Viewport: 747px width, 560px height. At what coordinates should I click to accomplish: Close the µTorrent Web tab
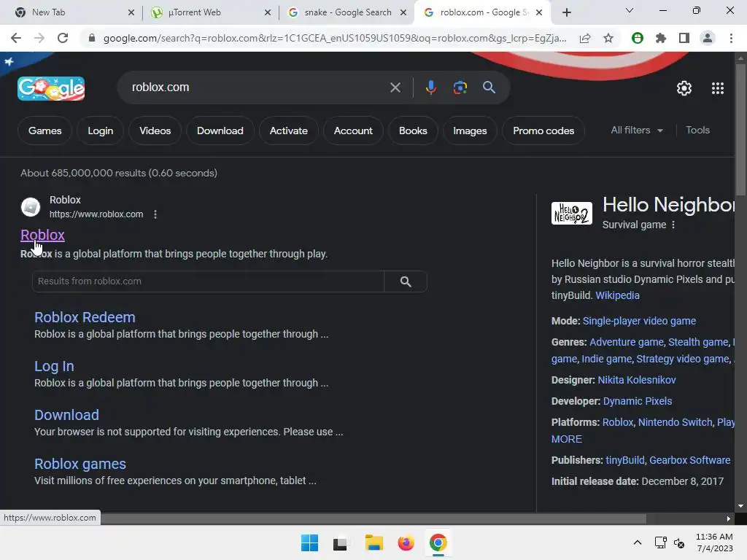(268, 12)
